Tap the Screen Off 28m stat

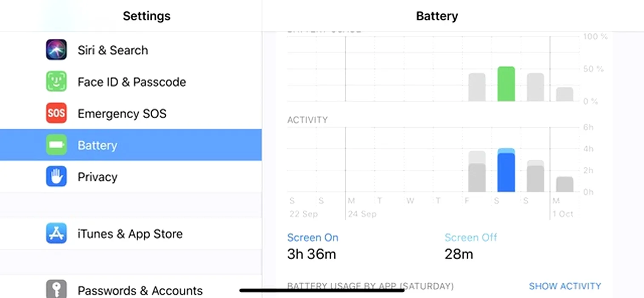click(470, 246)
